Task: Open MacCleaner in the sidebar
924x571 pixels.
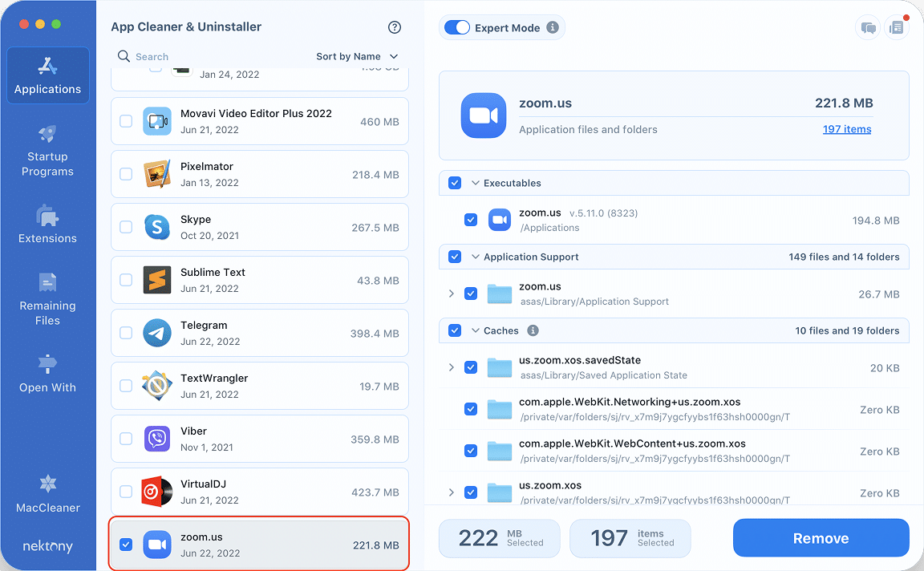Action: [48, 494]
